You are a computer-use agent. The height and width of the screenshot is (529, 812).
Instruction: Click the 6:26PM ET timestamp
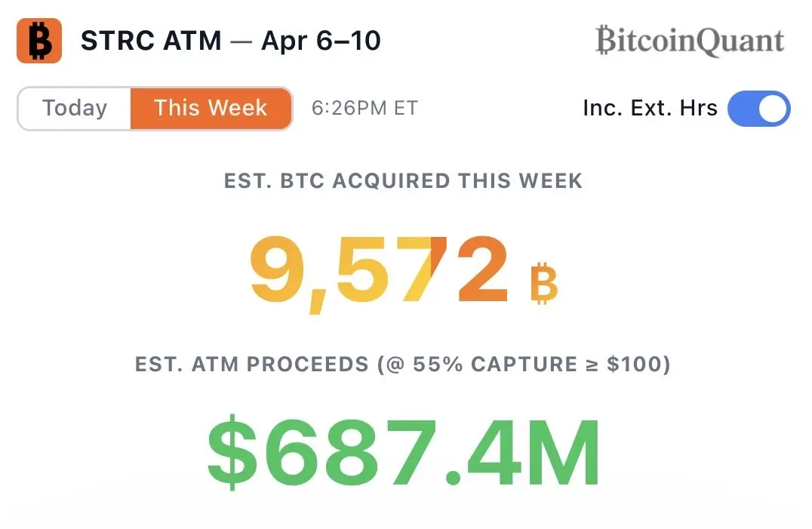(364, 108)
